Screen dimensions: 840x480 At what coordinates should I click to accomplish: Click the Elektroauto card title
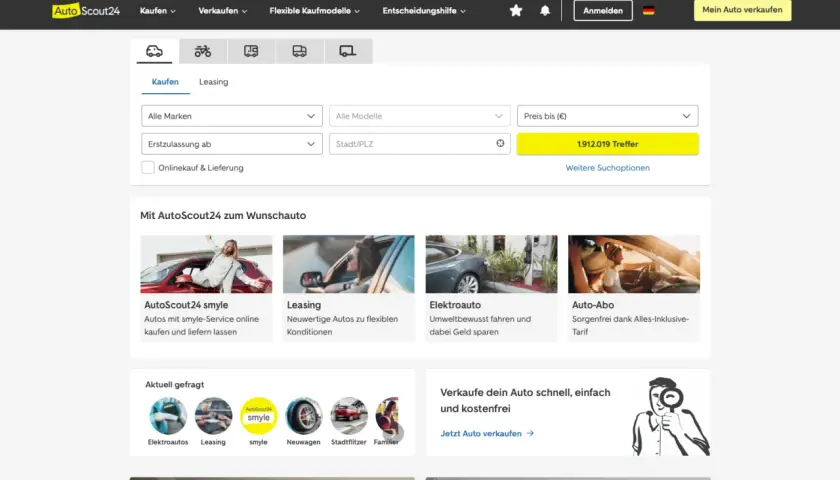[455, 305]
